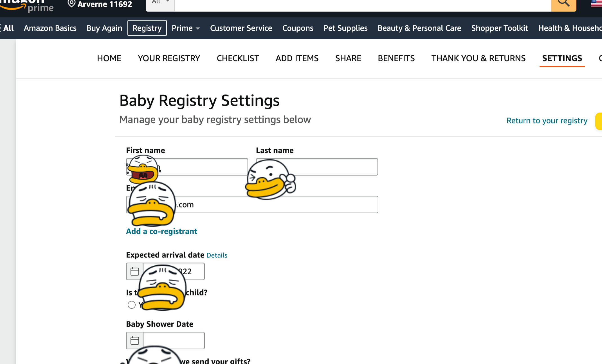Switch to the HOME registry tab

pyautogui.click(x=109, y=58)
